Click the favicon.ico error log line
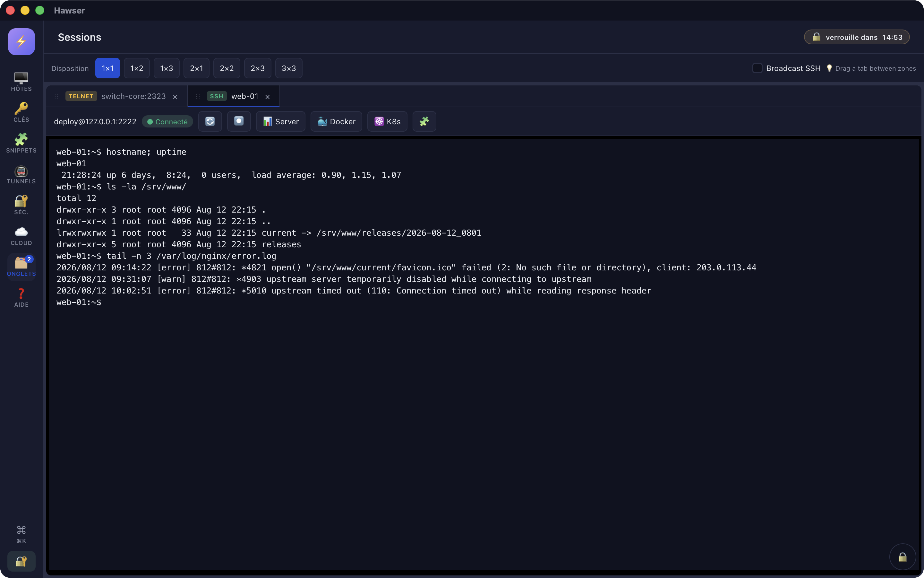The image size is (924, 578). coord(406,267)
